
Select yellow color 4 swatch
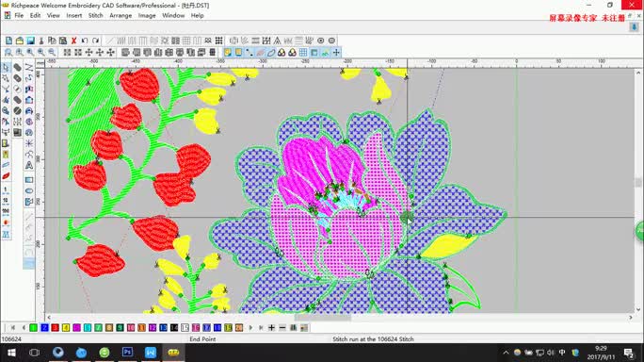[x=66, y=327]
